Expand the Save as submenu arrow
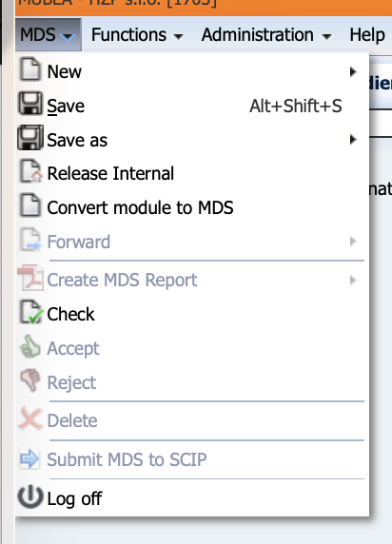The height and width of the screenshot is (544, 392). [353, 140]
